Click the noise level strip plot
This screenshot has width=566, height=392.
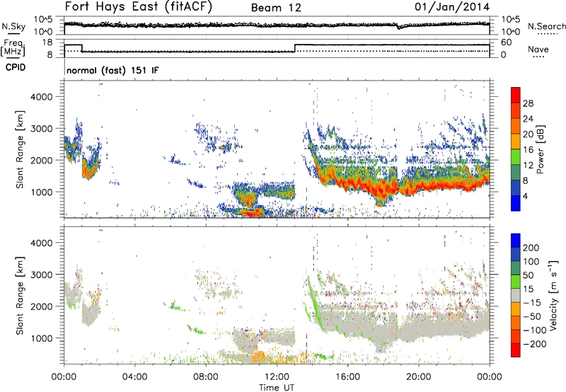pyautogui.click(x=277, y=25)
